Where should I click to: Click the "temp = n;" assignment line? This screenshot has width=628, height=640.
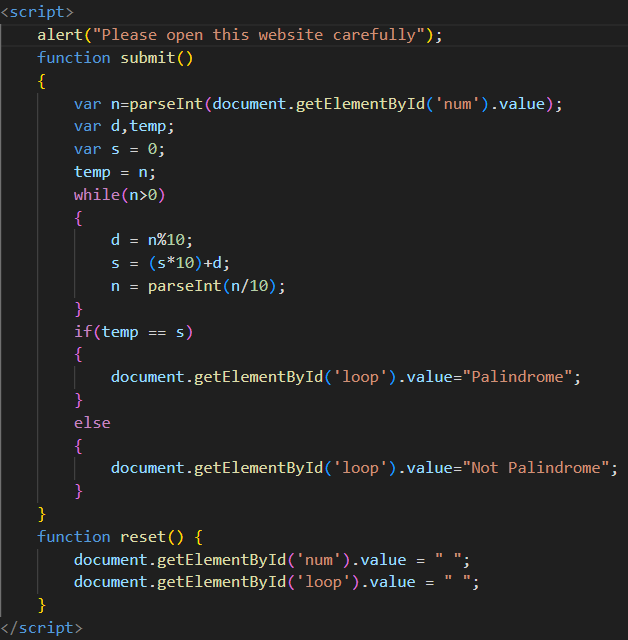(114, 172)
